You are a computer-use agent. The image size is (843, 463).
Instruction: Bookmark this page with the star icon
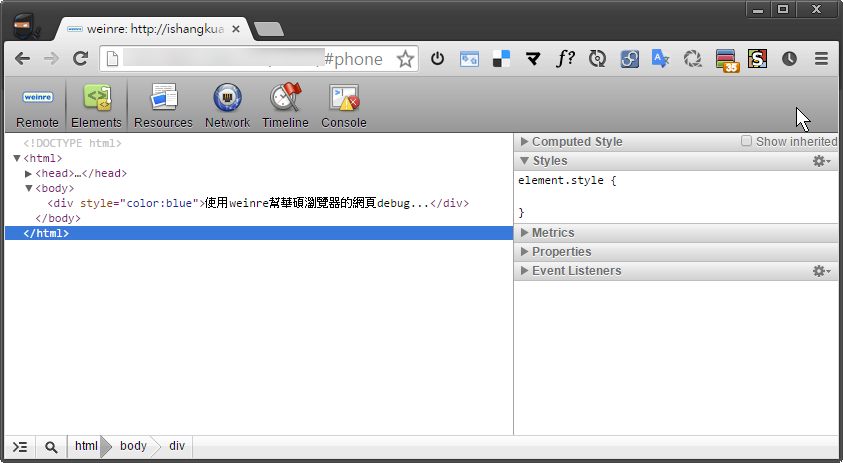pos(405,59)
